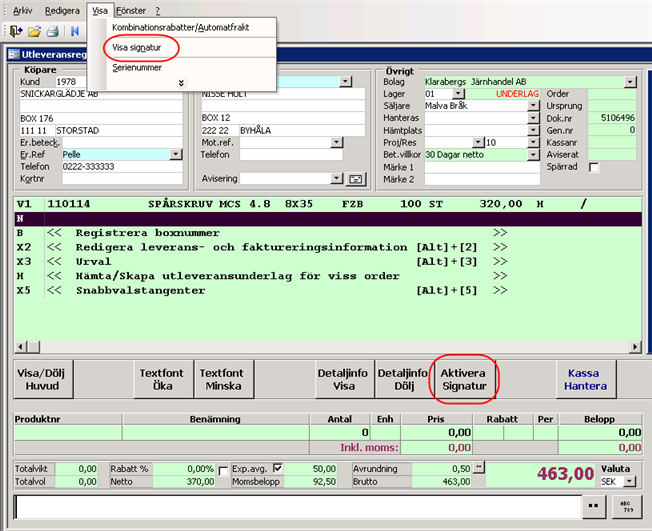Click the two-dot button beside command input
652x531 pixels.
pyautogui.click(x=594, y=506)
